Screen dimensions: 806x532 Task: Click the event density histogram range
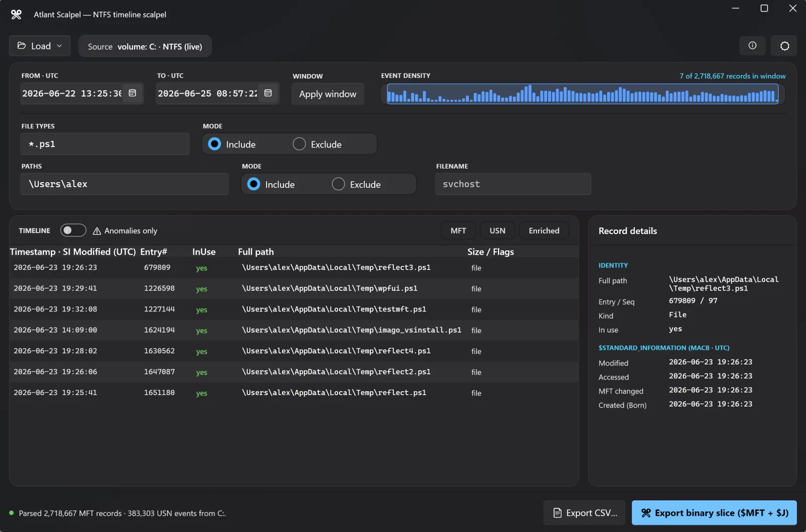pyautogui.click(x=582, y=94)
